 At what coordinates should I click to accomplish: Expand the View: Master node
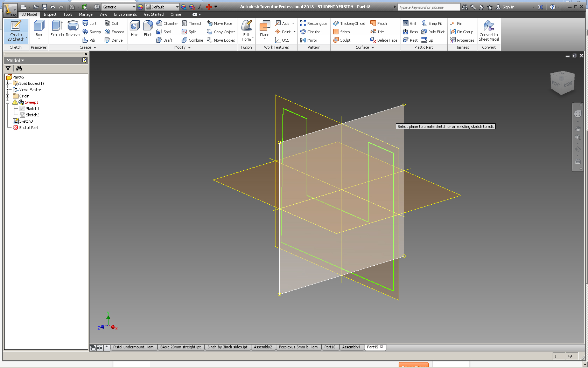coord(7,90)
